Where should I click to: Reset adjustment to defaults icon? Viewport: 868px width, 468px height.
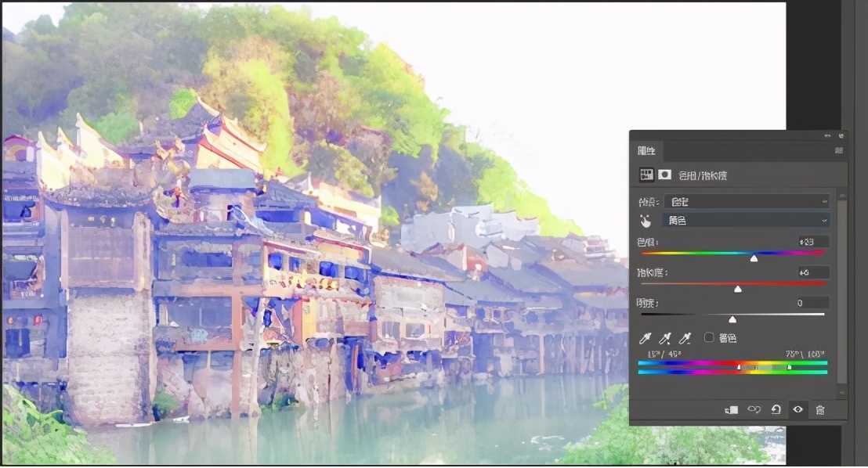[x=776, y=409]
